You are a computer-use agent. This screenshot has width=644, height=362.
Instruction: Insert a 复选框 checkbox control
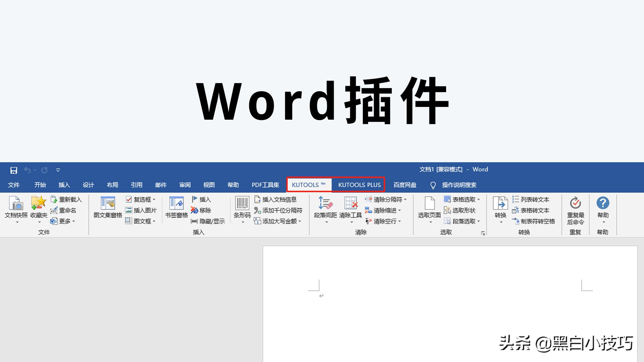click(x=139, y=199)
